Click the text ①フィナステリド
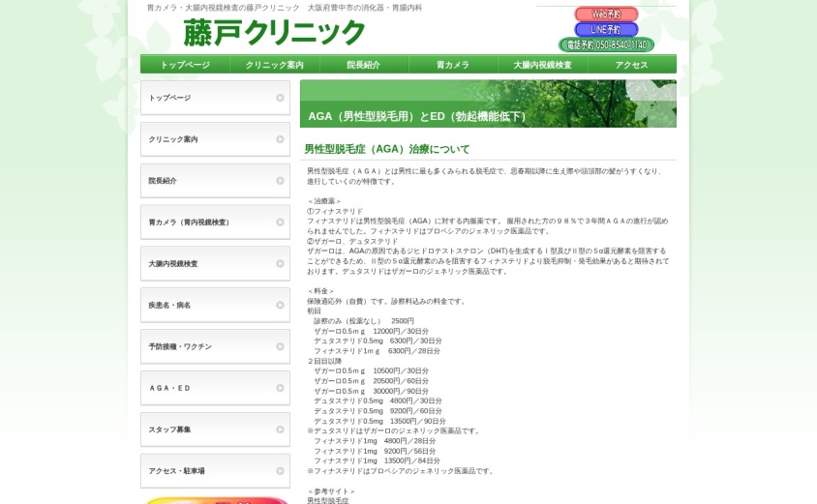This screenshot has height=504, width=817. [335, 212]
